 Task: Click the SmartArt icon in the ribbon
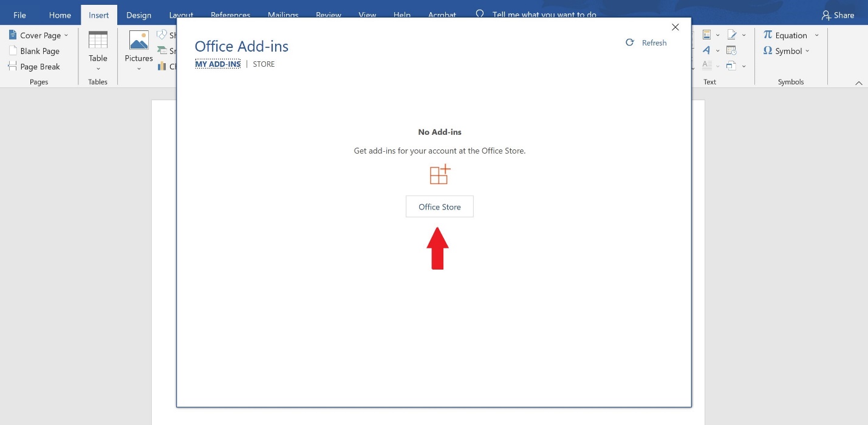tap(162, 51)
